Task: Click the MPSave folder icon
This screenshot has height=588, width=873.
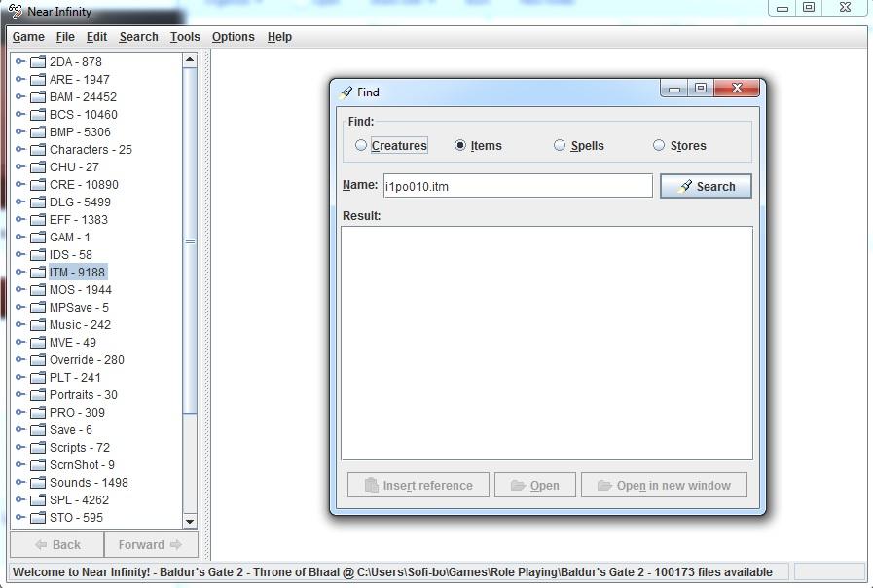Action: tap(38, 308)
